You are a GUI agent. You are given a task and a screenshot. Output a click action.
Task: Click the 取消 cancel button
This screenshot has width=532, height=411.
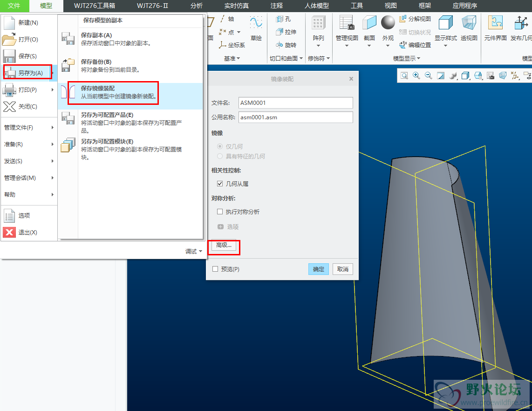(x=343, y=269)
